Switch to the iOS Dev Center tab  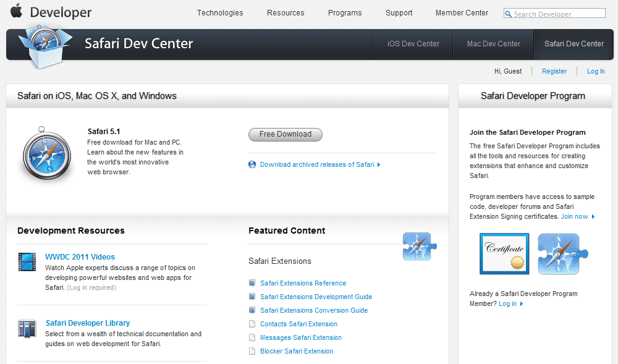(413, 44)
